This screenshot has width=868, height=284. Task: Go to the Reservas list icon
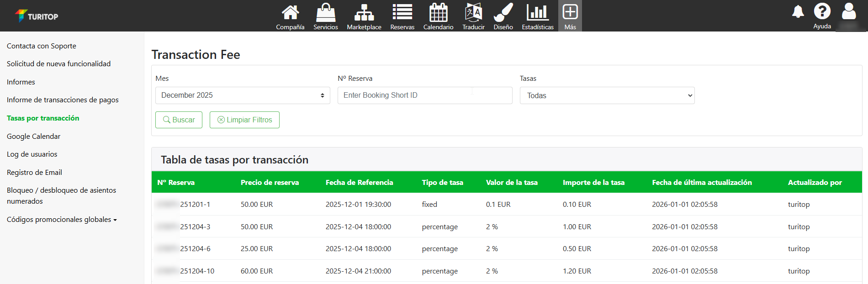[x=402, y=13]
